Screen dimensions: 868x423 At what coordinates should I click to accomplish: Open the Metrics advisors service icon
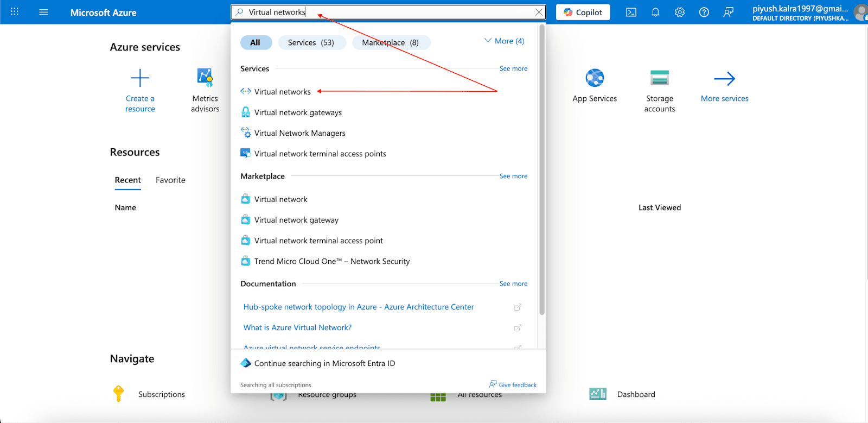click(205, 78)
